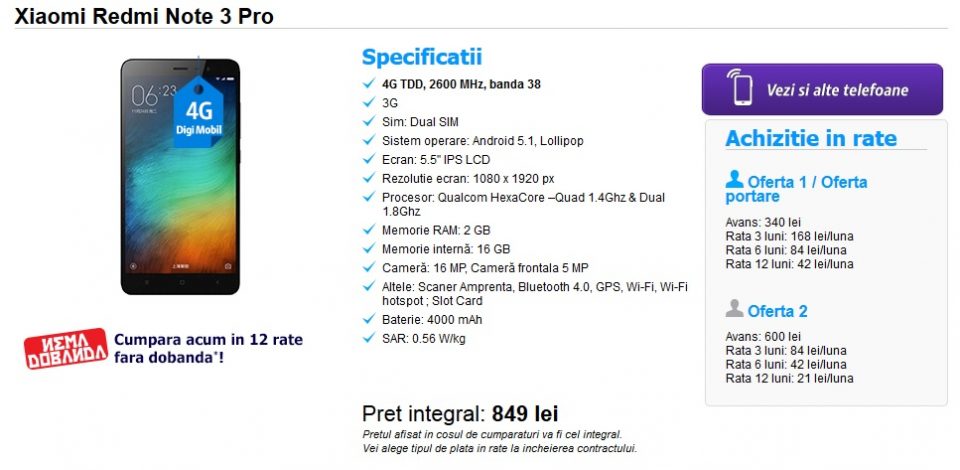This screenshot has width=960, height=470.
Task: Click the phone icon on purple button
Action: pyautogui.click(x=741, y=89)
